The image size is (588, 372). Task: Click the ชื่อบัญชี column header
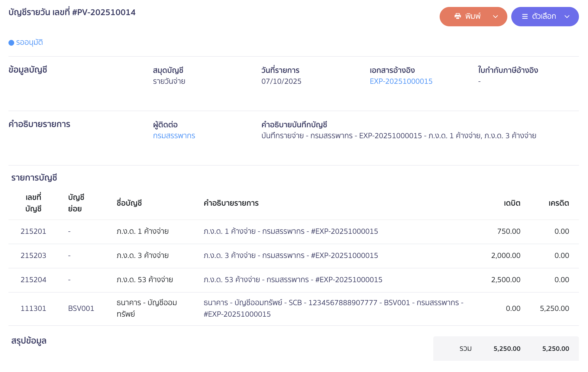coord(129,203)
